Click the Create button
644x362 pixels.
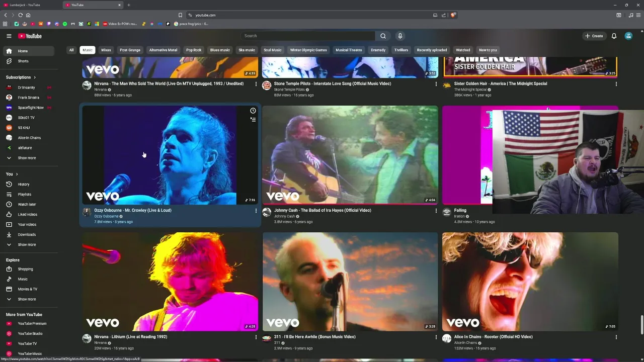click(594, 36)
